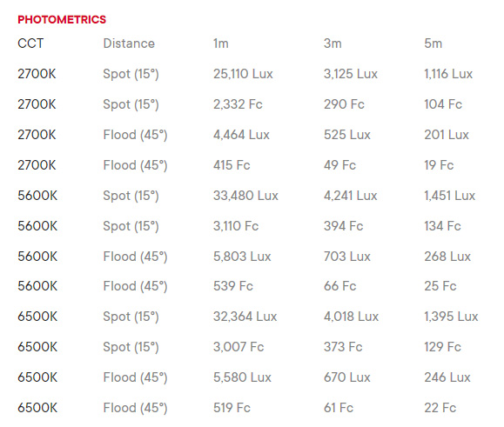Click the 22 Fc value
504x427 pixels.
click(x=440, y=408)
